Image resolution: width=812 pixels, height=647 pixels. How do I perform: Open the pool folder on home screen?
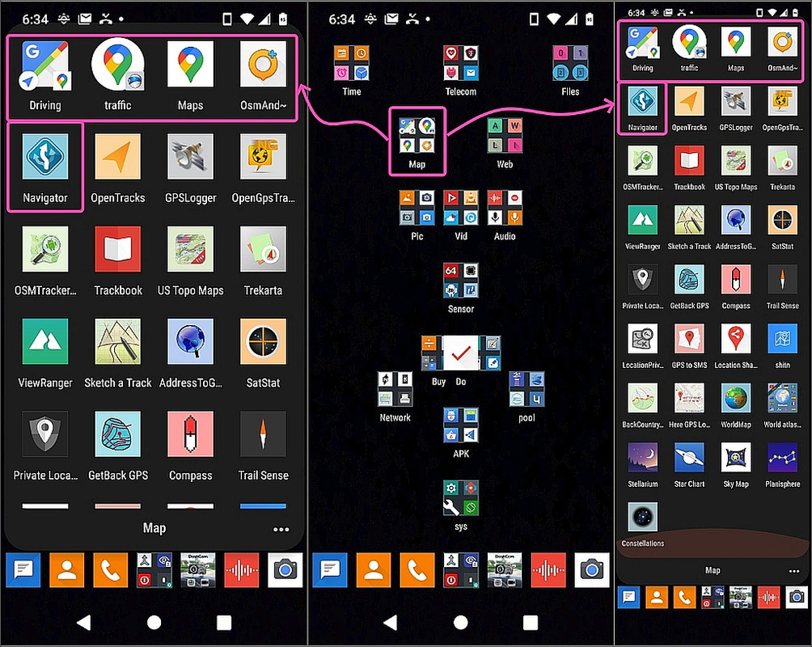tap(527, 389)
